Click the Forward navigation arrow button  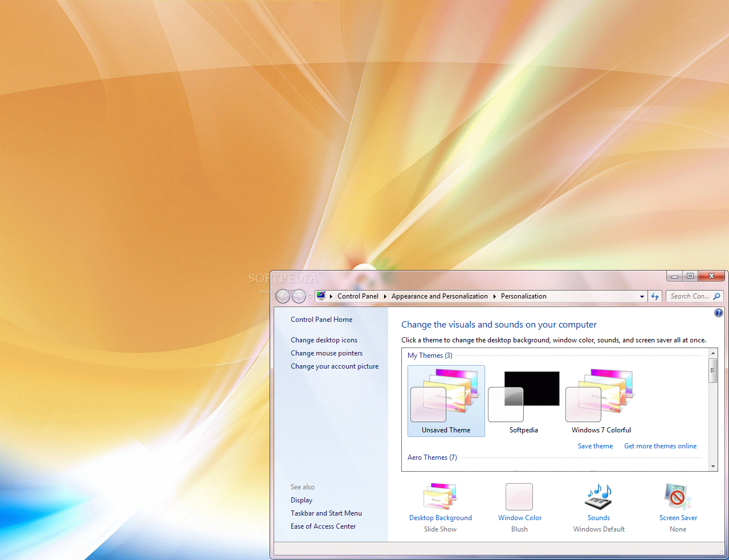[x=299, y=296]
